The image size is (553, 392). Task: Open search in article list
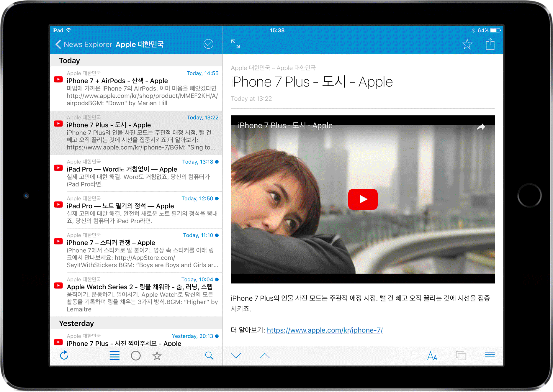tap(209, 356)
